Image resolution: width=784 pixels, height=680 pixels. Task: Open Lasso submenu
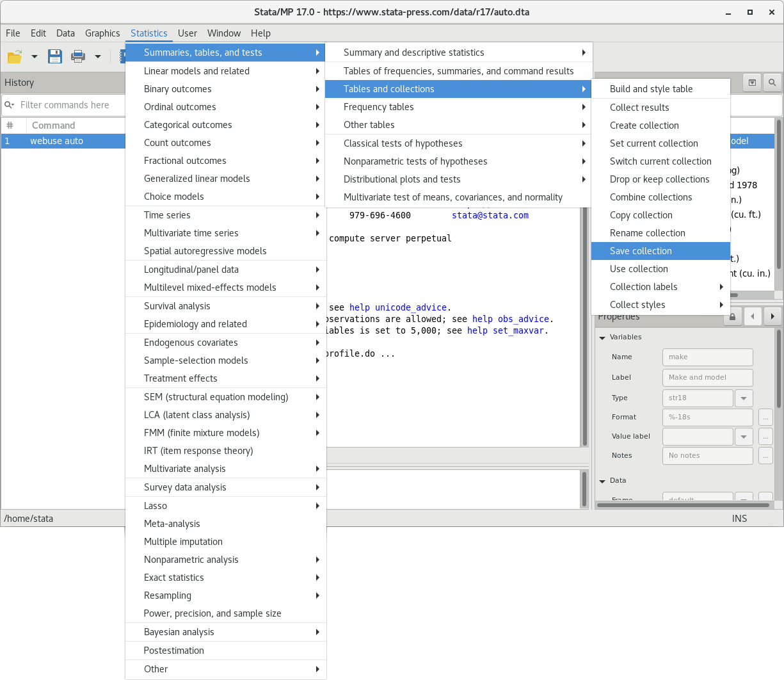pos(225,506)
